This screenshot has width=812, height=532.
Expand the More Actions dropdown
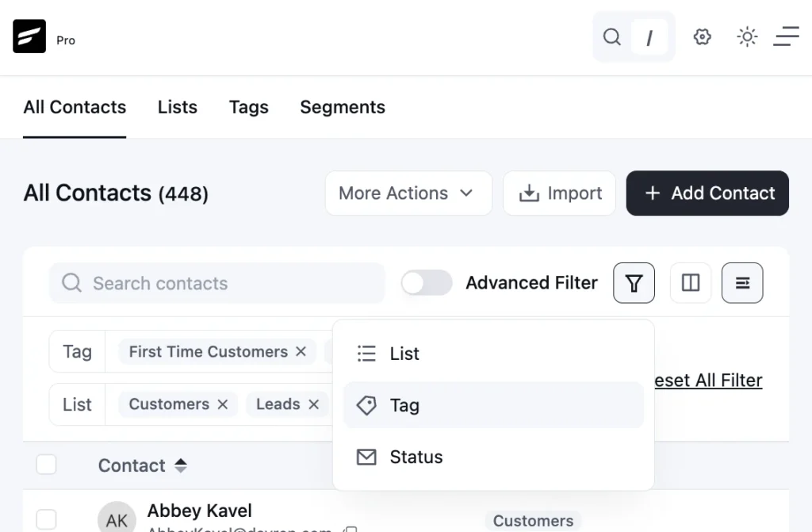408,193
